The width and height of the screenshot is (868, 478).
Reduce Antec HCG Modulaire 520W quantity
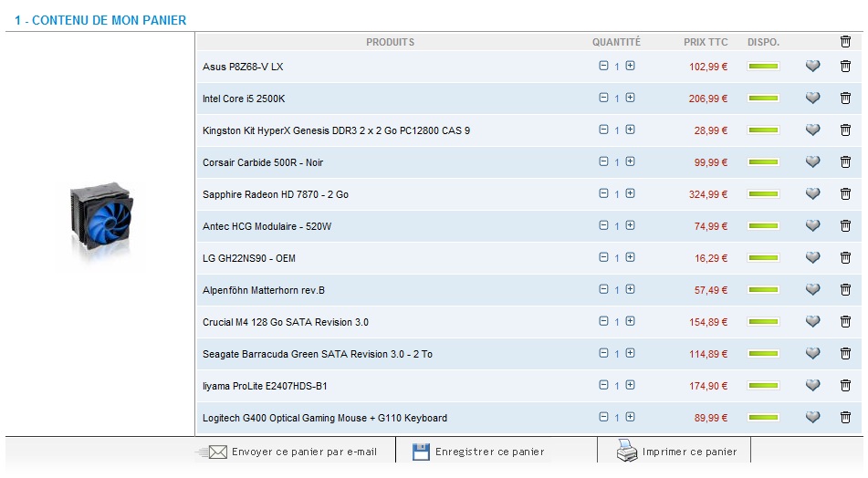pyautogui.click(x=603, y=225)
